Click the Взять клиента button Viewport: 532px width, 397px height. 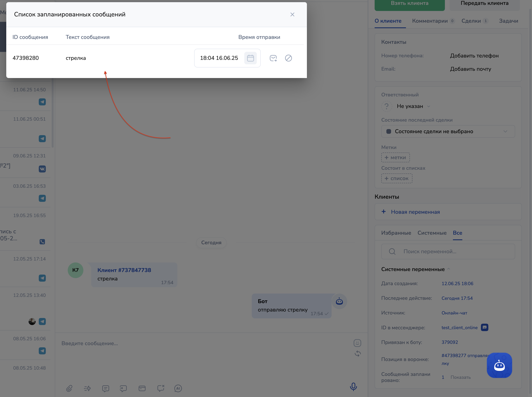point(409,4)
